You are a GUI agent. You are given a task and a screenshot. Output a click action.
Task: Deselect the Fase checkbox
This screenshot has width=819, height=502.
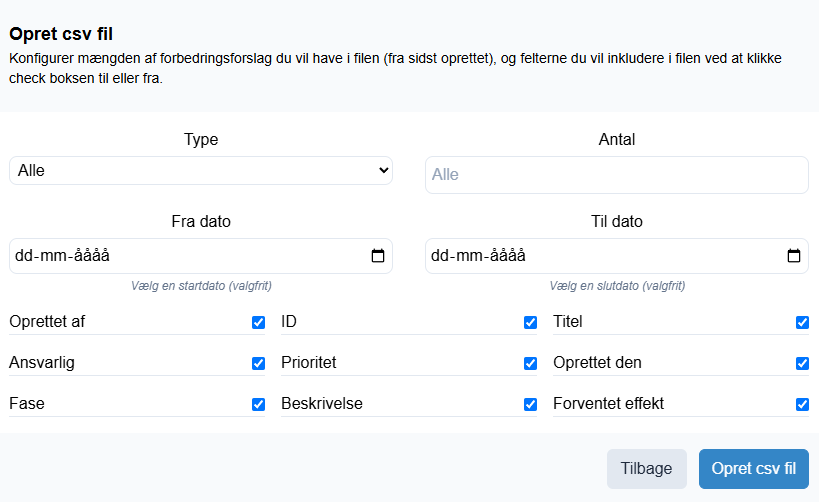259,404
